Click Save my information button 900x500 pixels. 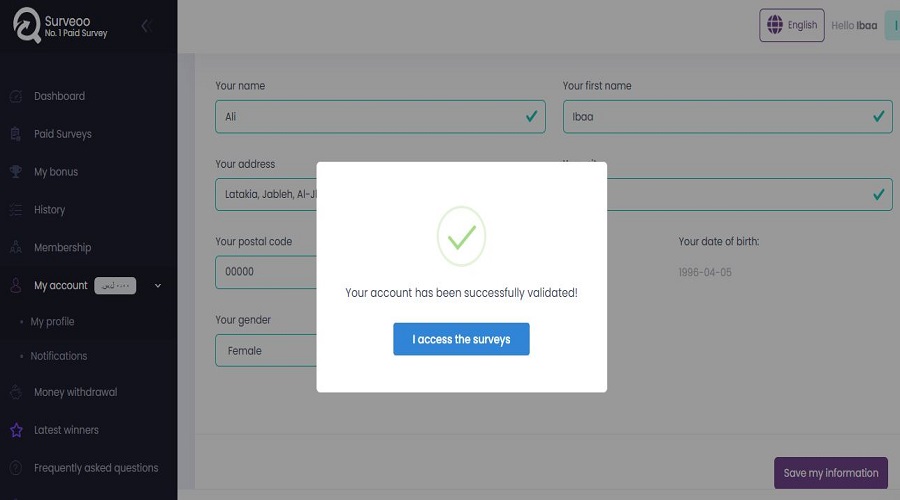(x=830, y=473)
